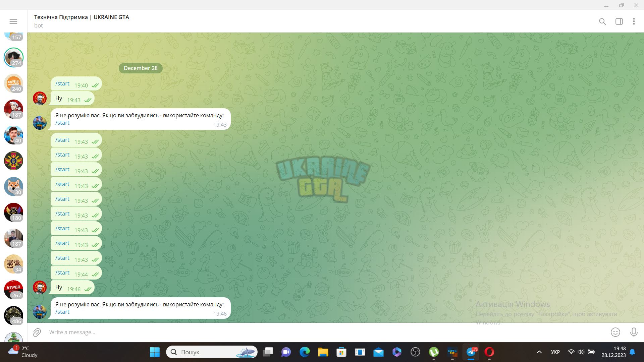The height and width of the screenshot is (362, 644).
Task: Open the Telegram hamburger main menu
Action: [x=13, y=21]
